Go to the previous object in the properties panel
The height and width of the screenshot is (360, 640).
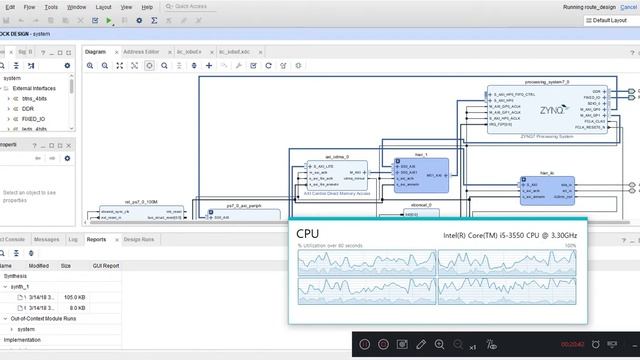(38, 158)
